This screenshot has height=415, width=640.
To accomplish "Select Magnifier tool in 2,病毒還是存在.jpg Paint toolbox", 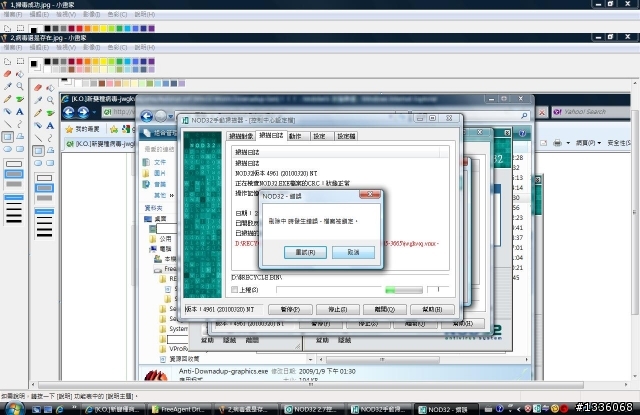I will click(20, 86).
